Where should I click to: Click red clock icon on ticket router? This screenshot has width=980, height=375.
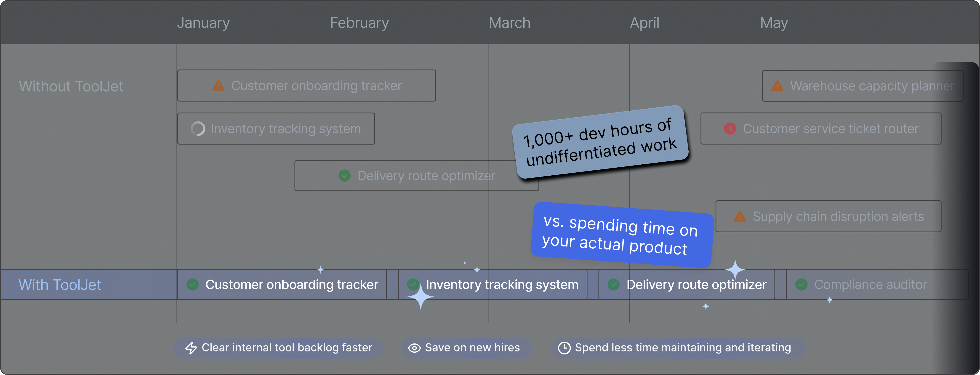tap(730, 129)
